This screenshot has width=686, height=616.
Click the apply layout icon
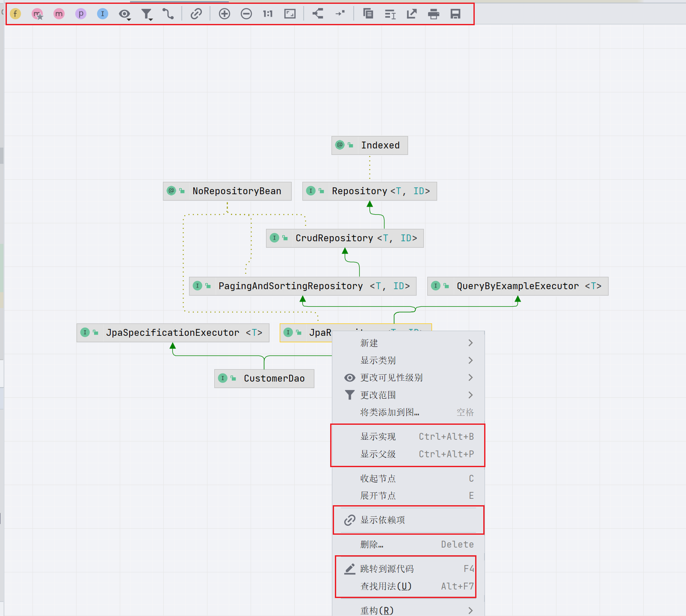tap(318, 14)
